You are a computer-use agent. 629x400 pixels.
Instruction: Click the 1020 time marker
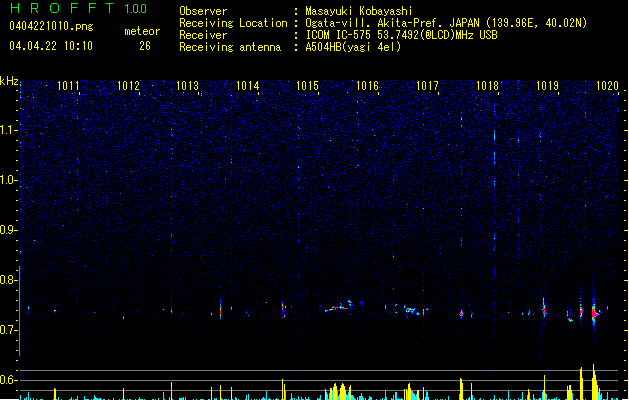(x=607, y=86)
